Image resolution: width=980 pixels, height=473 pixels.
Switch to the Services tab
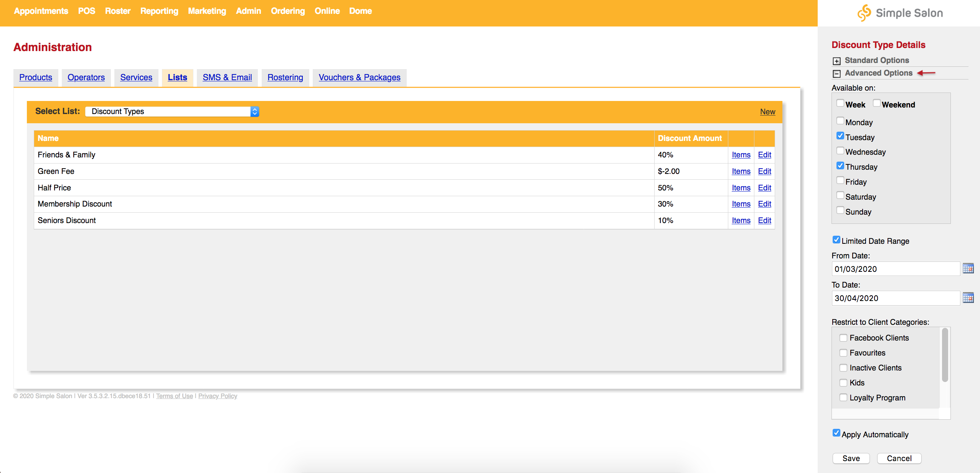136,77
